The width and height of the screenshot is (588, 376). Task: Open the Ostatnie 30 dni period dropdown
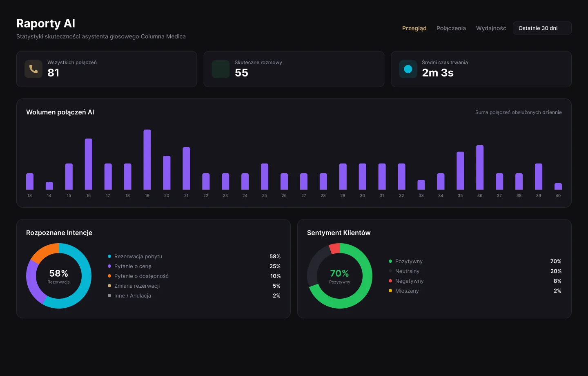click(542, 28)
